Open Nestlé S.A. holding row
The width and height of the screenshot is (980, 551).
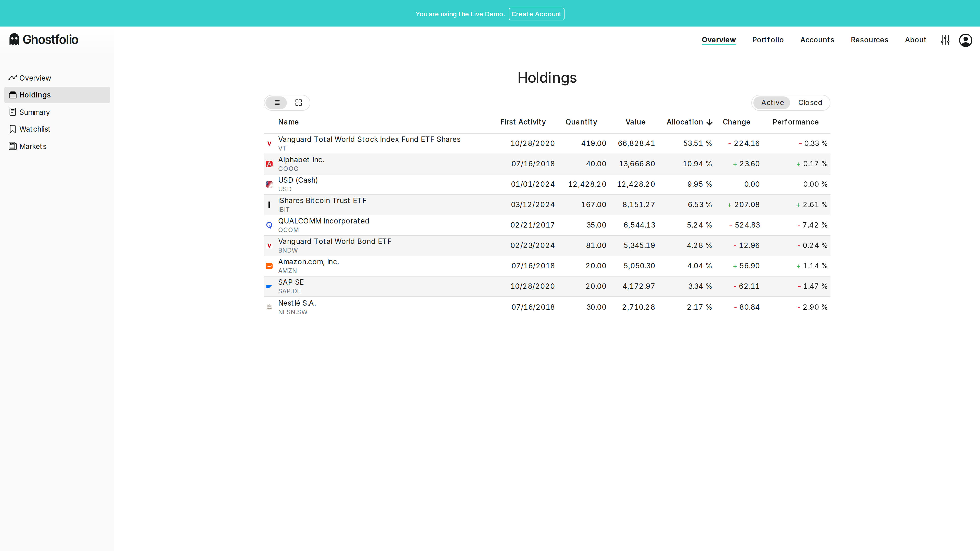[x=547, y=307]
